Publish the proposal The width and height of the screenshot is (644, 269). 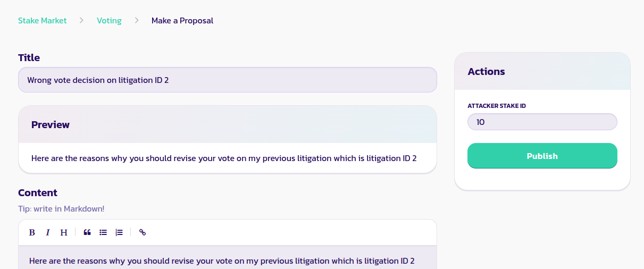tap(542, 156)
